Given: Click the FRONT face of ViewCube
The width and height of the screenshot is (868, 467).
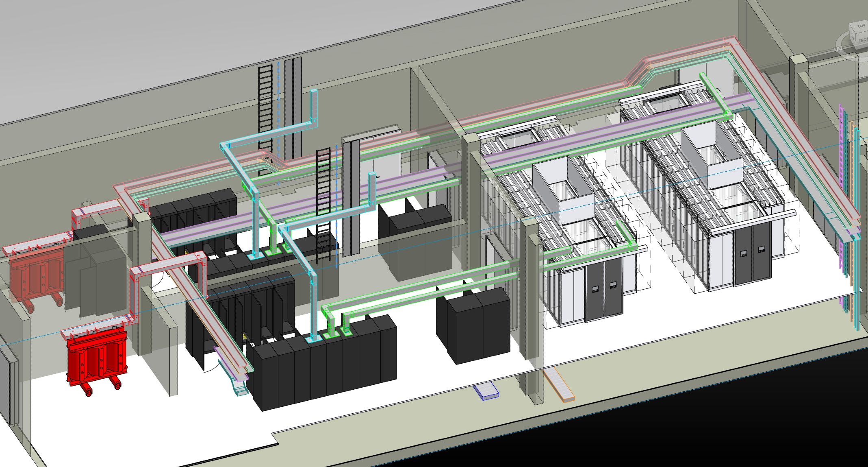Looking at the screenshot, I should (863, 40).
